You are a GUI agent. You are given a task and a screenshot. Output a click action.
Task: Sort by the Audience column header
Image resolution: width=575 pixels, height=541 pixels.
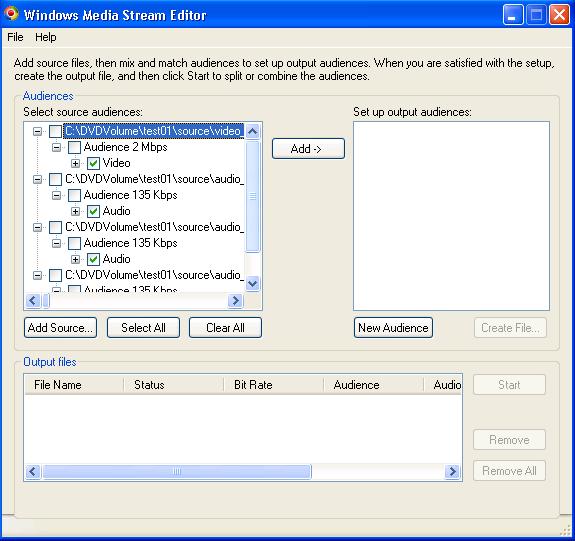pyautogui.click(x=374, y=385)
